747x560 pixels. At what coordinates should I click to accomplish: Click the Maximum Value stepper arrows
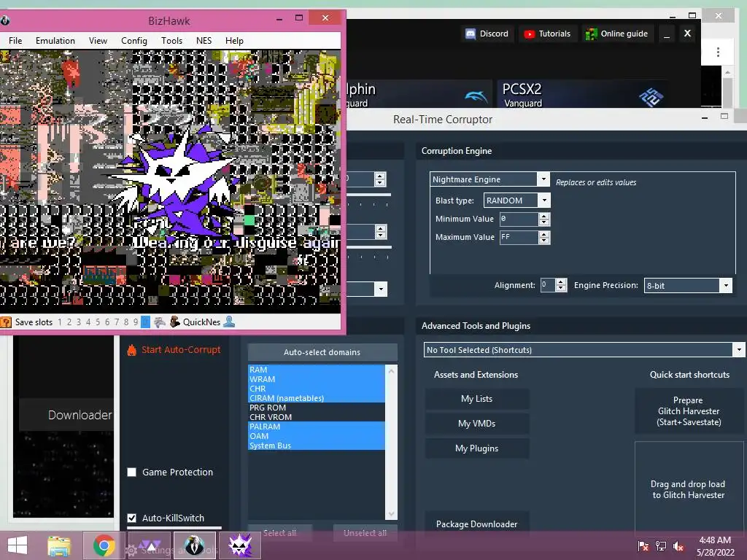[544, 237]
